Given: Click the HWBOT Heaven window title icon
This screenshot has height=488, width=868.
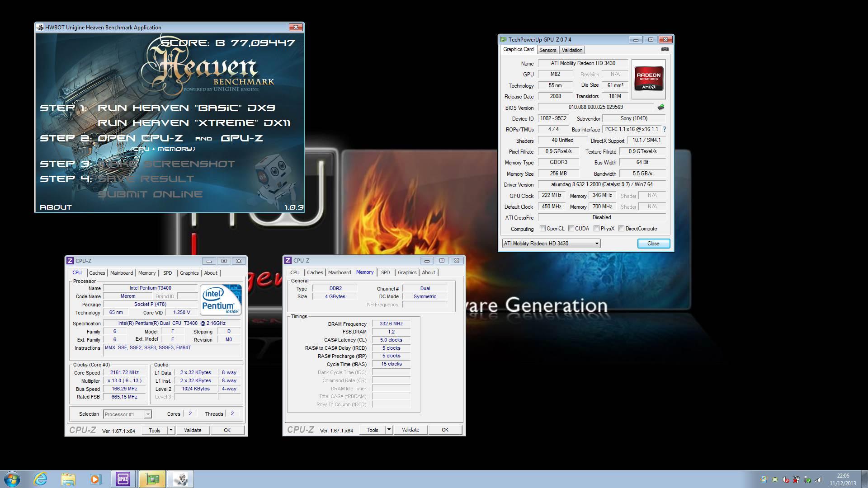Looking at the screenshot, I should (x=40, y=27).
